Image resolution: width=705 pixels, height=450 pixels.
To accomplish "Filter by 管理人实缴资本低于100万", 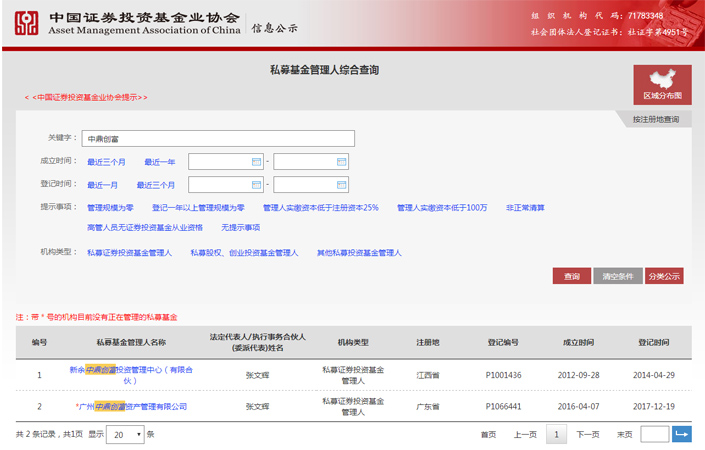I will pyautogui.click(x=442, y=208).
